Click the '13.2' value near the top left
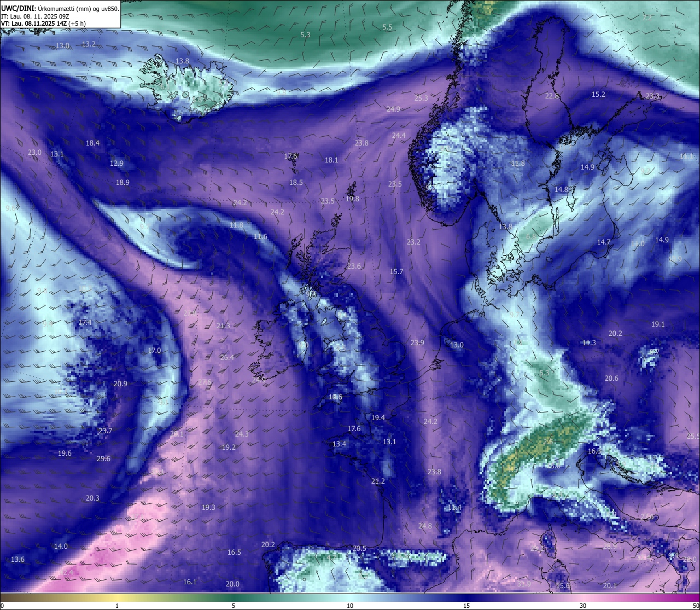 click(x=89, y=44)
